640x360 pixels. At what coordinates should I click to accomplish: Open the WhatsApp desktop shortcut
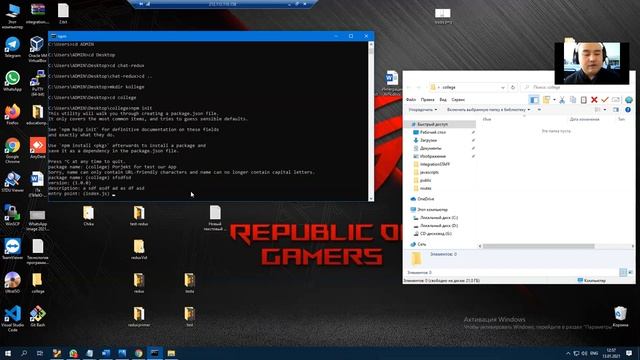[x=12, y=80]
